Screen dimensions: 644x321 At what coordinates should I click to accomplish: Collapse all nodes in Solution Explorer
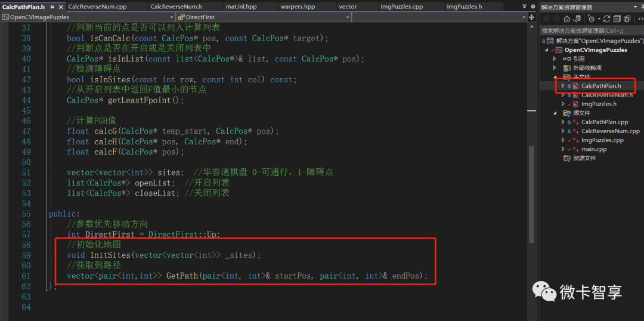coord(617,18)
